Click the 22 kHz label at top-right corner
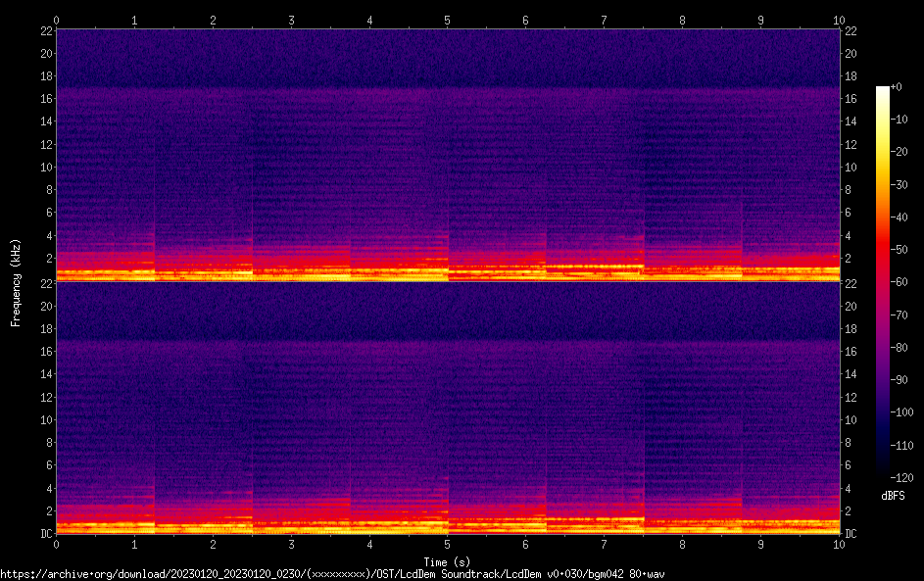 [x=851, y=30]
